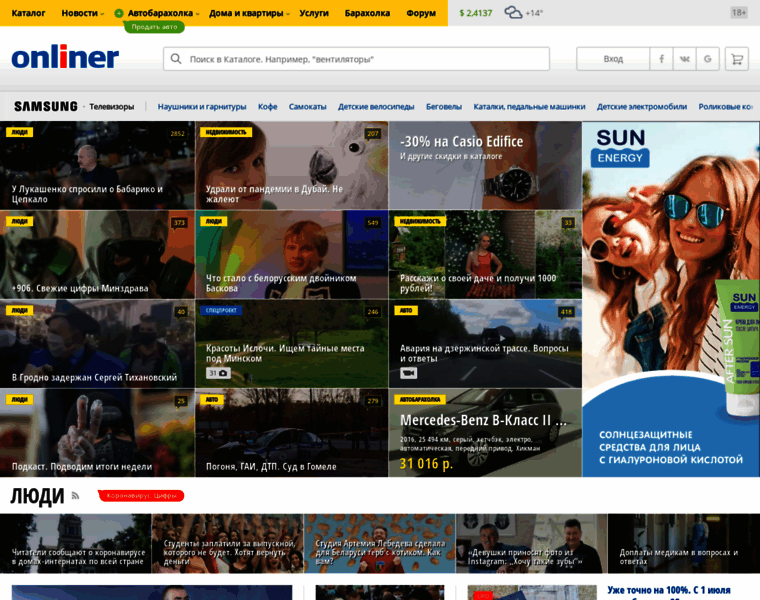Open the Беговелы category

coord(444,107)
